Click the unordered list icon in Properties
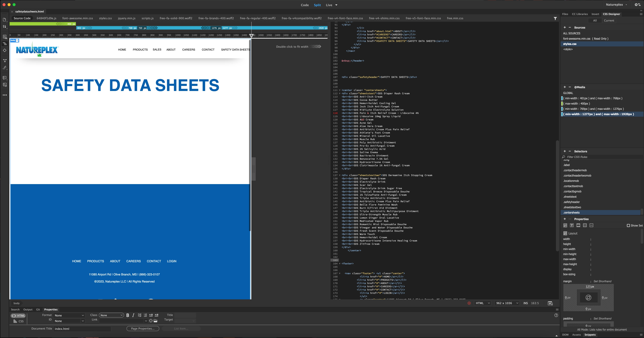Image resolution: width=644 pixels, height=338 pixels. coord(140,315)
